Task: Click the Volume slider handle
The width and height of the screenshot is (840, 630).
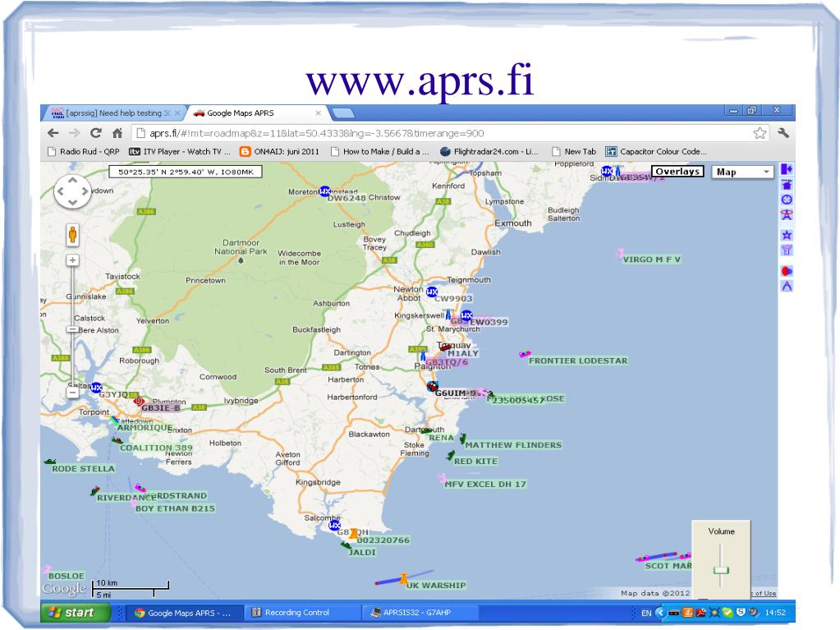Action: coord(721,570)
